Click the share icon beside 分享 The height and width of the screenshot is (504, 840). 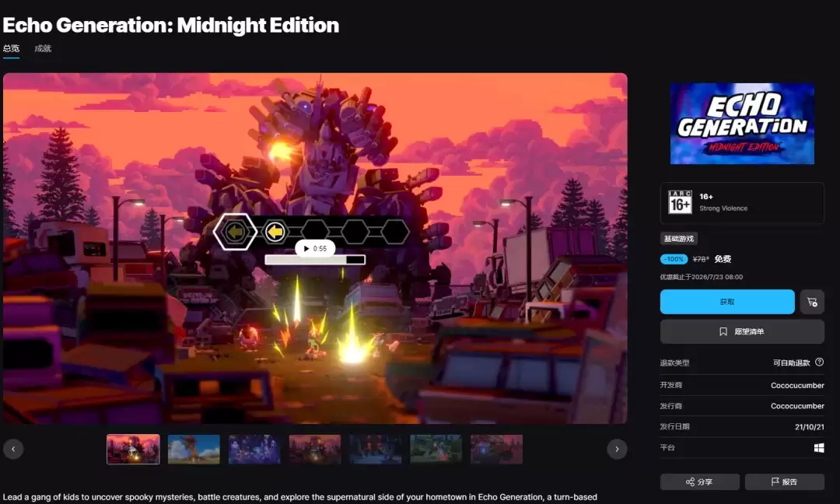[690, 482]
